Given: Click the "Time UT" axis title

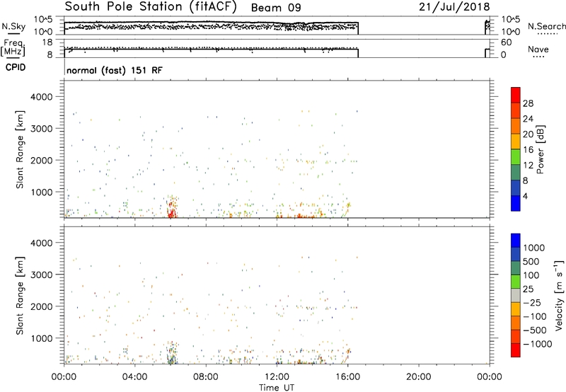Looking at the screenshot, I should click(x=277, y=388).
